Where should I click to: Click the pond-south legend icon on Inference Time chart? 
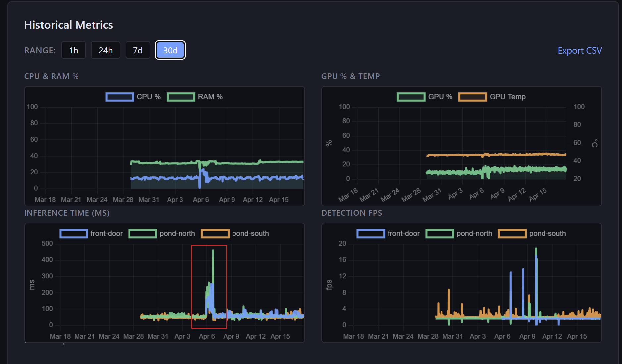[x=215, y=233]
